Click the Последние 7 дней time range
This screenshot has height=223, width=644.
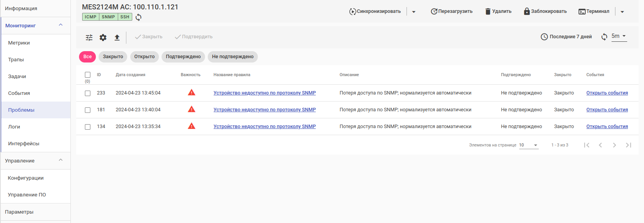coord(566,37)
